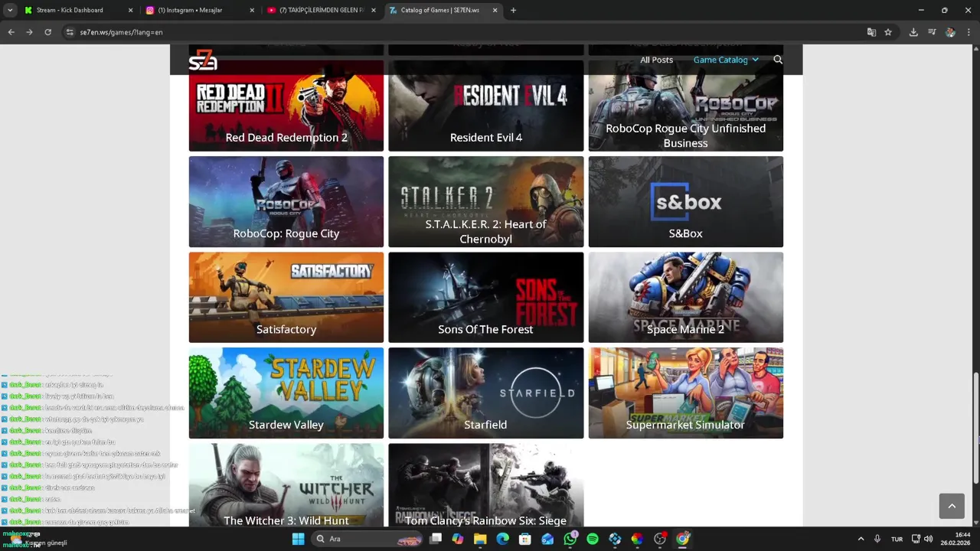Open the Starfield game card

coord(486,393)
